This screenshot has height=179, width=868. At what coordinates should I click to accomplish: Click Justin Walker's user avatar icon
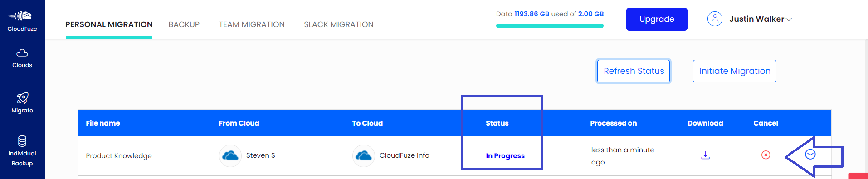point(715,19)
